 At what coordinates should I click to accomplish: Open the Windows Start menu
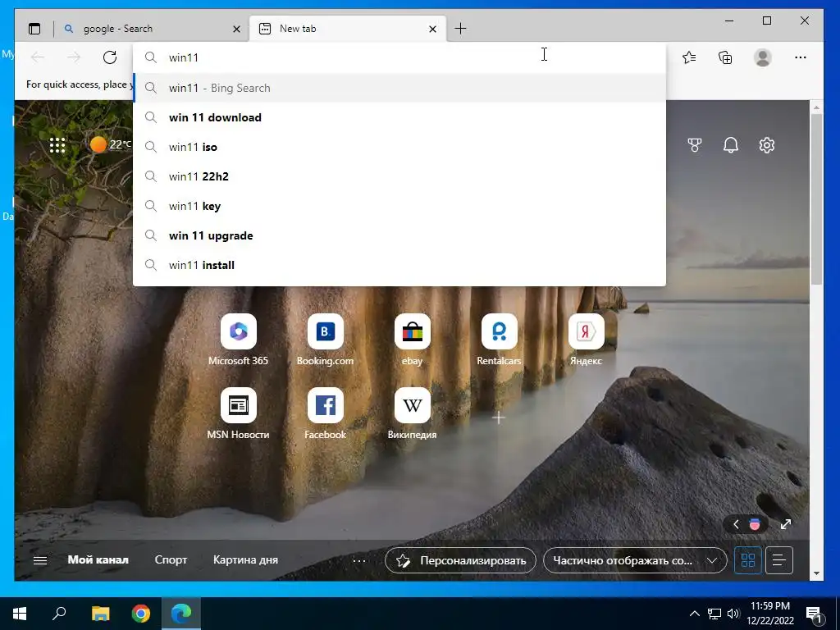point(20,614)
